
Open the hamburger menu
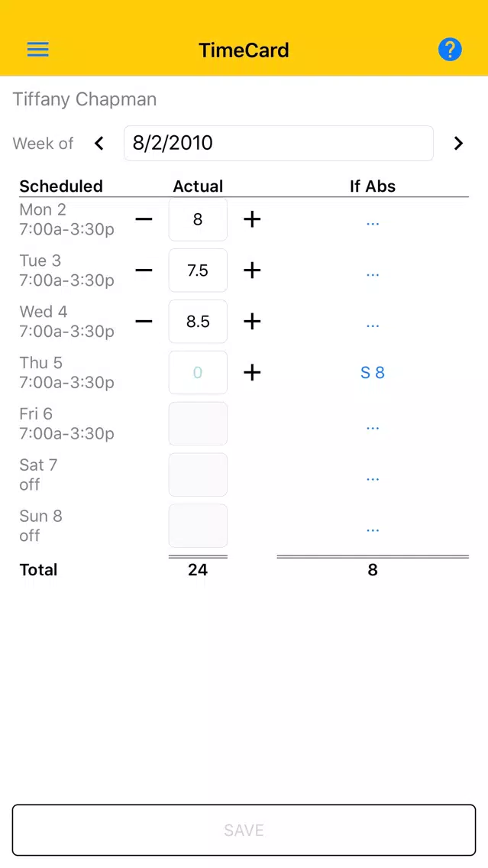click(x=38, y=50)
